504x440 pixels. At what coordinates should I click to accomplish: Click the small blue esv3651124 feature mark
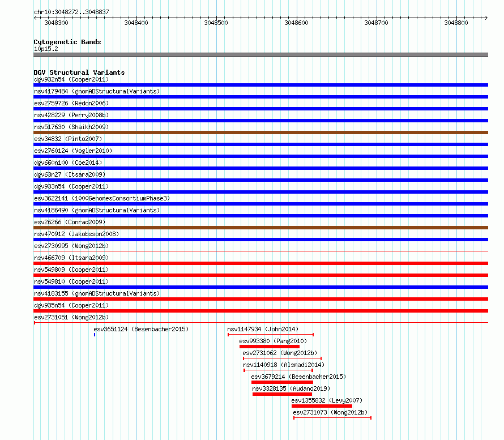95,335
